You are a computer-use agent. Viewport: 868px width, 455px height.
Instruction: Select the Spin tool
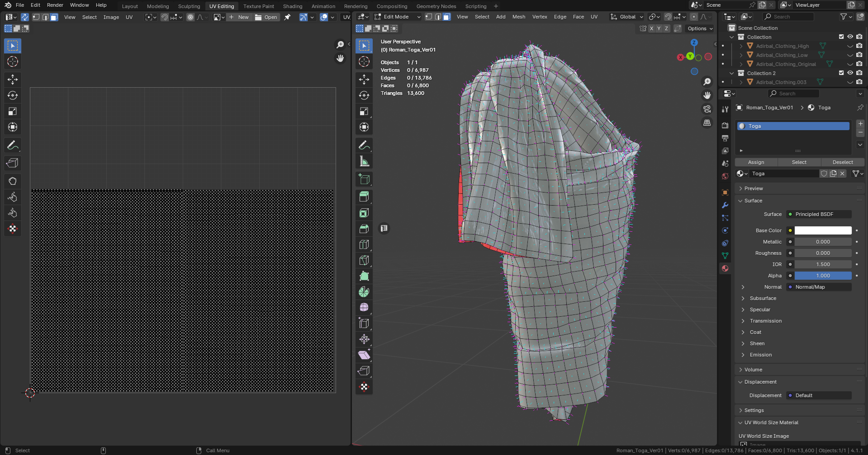pos(364,292)
